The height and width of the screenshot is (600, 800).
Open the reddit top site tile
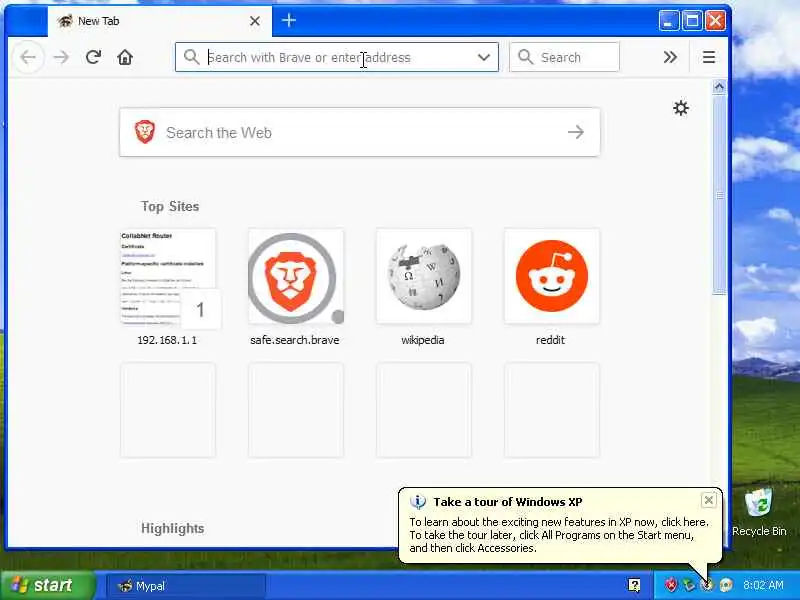[552, 287]
